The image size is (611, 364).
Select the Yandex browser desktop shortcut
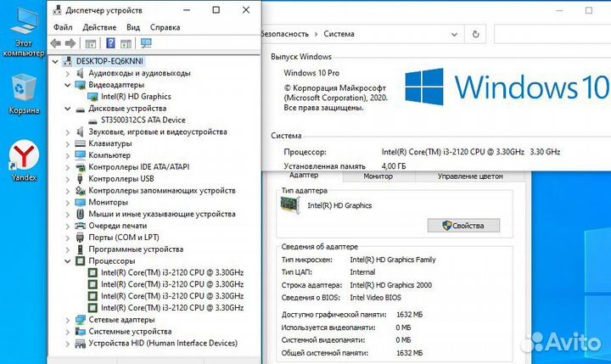coord(24,160)
